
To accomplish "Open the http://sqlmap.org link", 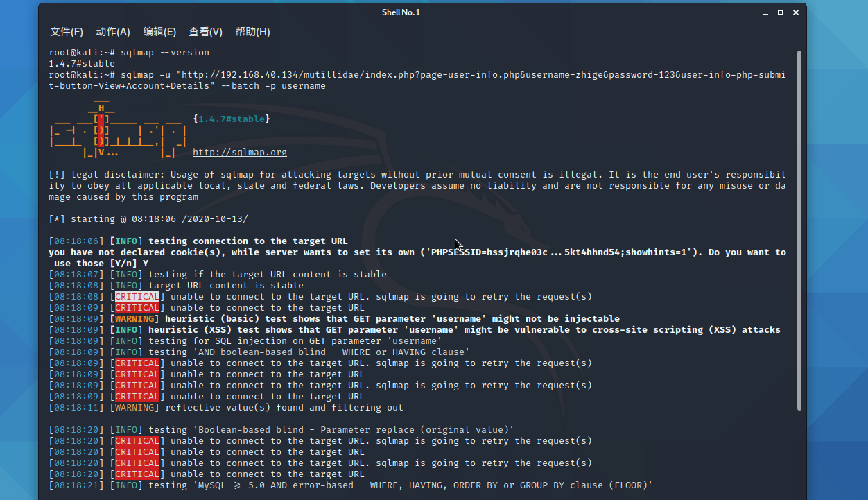I will (x=240, y=153).
